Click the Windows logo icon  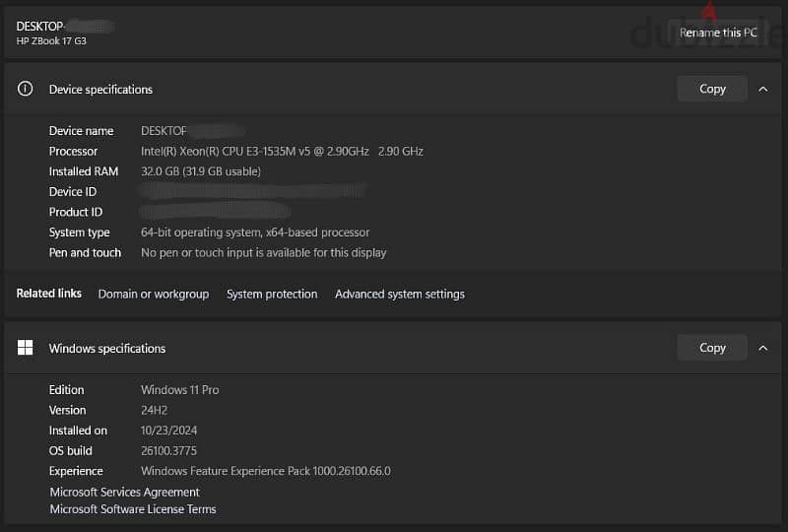[25, 348]
